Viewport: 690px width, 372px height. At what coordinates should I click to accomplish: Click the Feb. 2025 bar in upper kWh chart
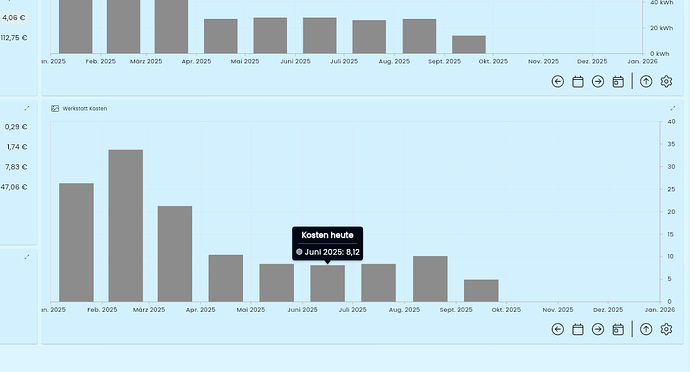(x=124, y=26)
